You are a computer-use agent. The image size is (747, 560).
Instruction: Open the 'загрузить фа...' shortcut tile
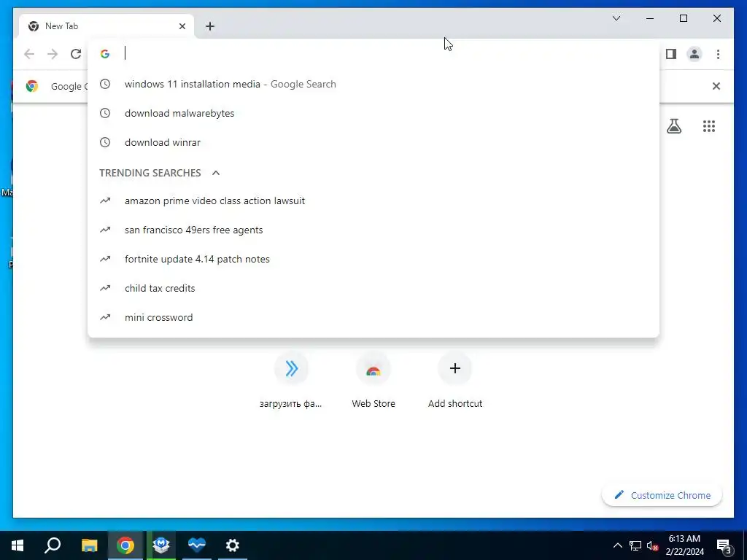[x=291, y=381]
